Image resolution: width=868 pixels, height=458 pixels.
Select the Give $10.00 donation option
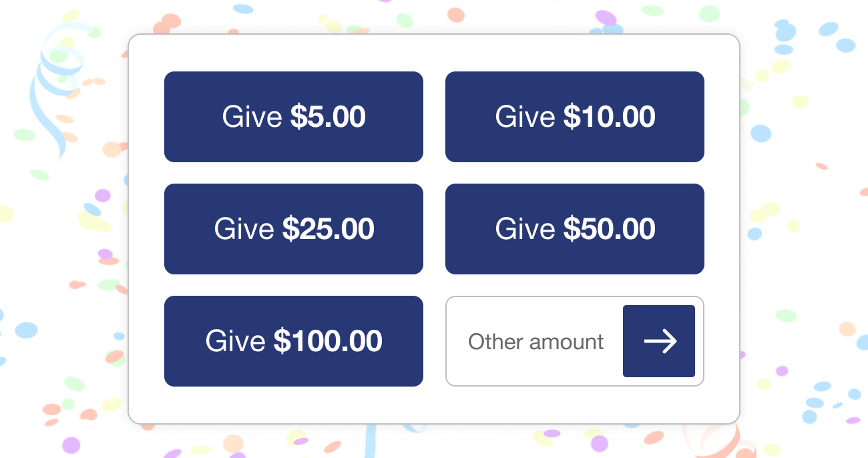(575, 117)
